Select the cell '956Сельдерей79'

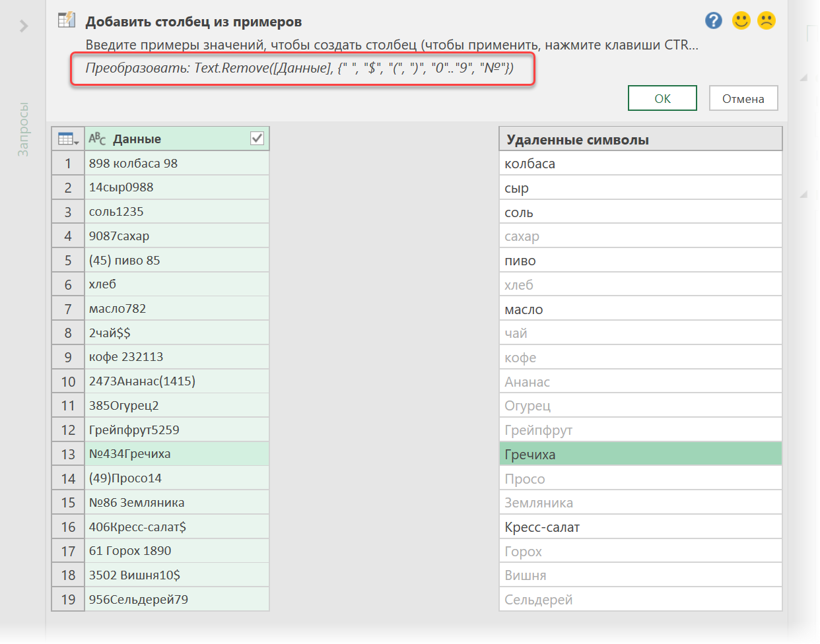177,599
